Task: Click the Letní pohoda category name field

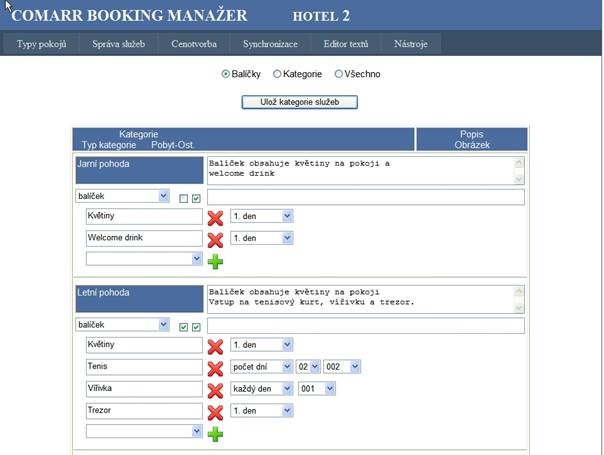Action: click(139, 299)
